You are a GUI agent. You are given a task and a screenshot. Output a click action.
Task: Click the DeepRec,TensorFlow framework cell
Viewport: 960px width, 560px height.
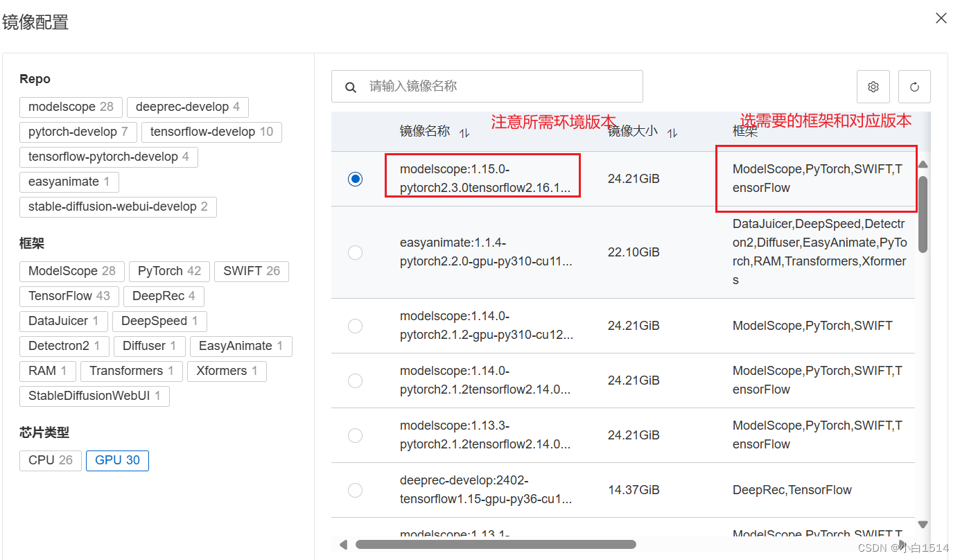(792, 490)
